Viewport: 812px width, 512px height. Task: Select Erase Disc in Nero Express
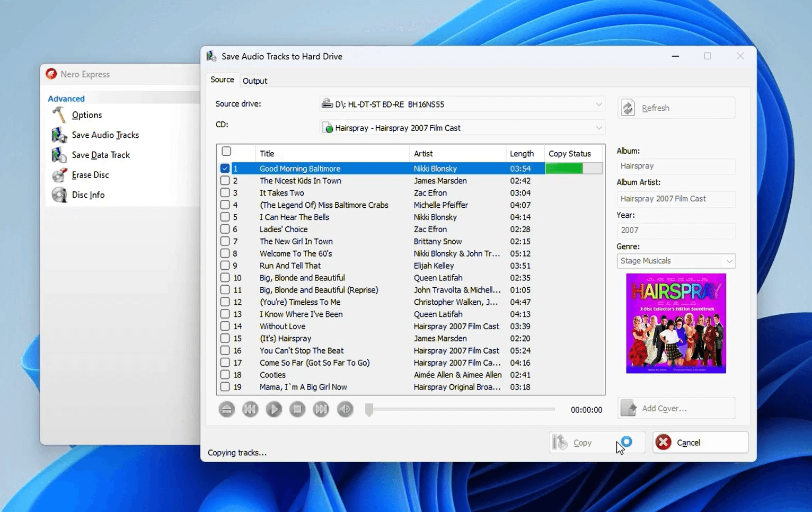(91, 175)
